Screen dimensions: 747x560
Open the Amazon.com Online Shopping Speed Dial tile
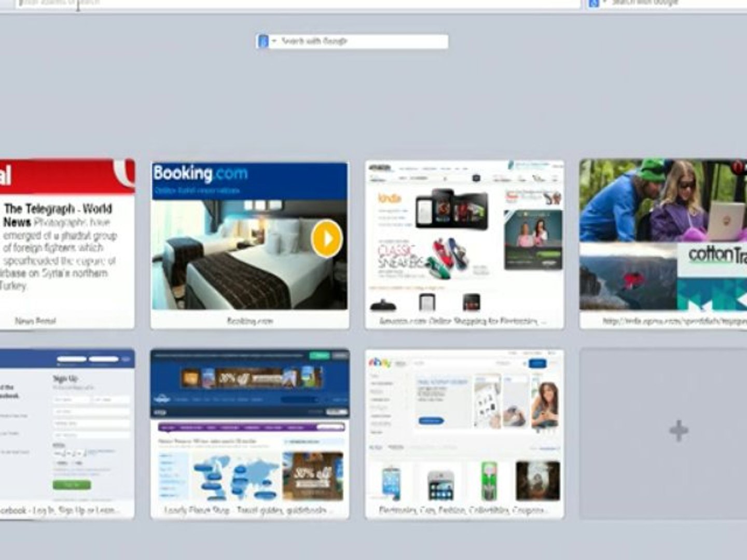pos(464,244)
